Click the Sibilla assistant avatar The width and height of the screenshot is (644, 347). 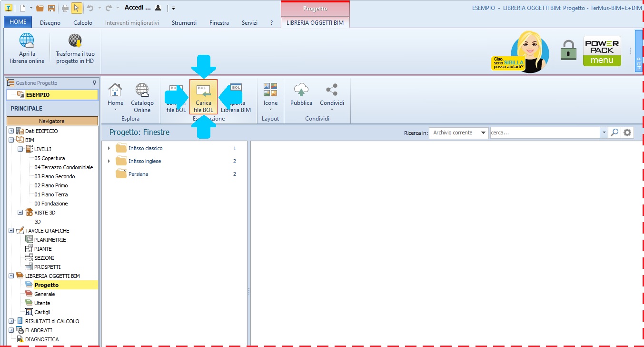click(529, 50)
